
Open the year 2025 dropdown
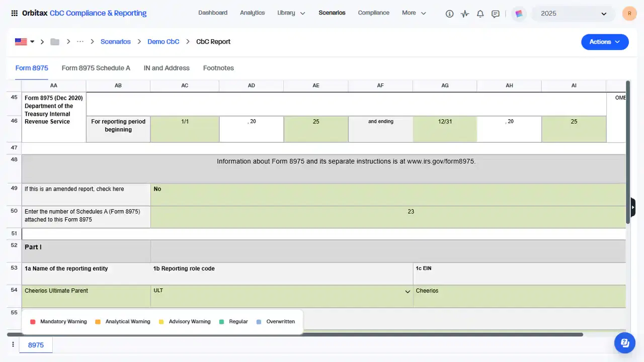(x=574, y=14)
